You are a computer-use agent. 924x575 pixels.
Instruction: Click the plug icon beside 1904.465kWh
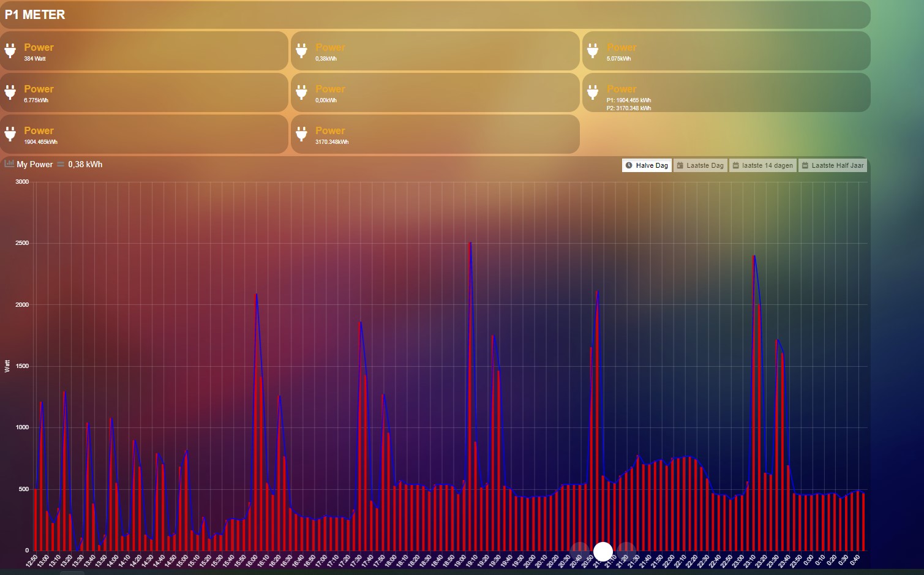[x=10, y=134]
